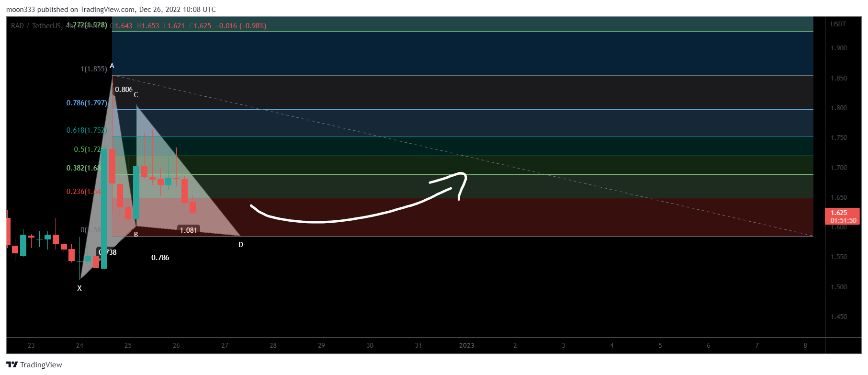Screen dimensions: 868x375
Task: Click the Fibonacci label 1(1.855)
Action: 94,69
